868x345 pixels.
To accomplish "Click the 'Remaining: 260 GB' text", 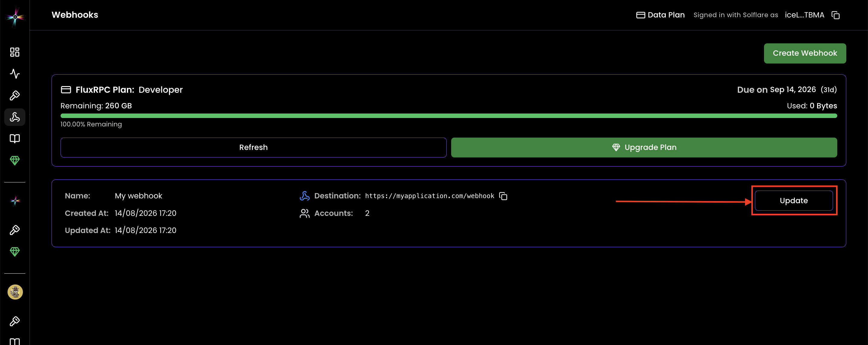I will [96, 106].
